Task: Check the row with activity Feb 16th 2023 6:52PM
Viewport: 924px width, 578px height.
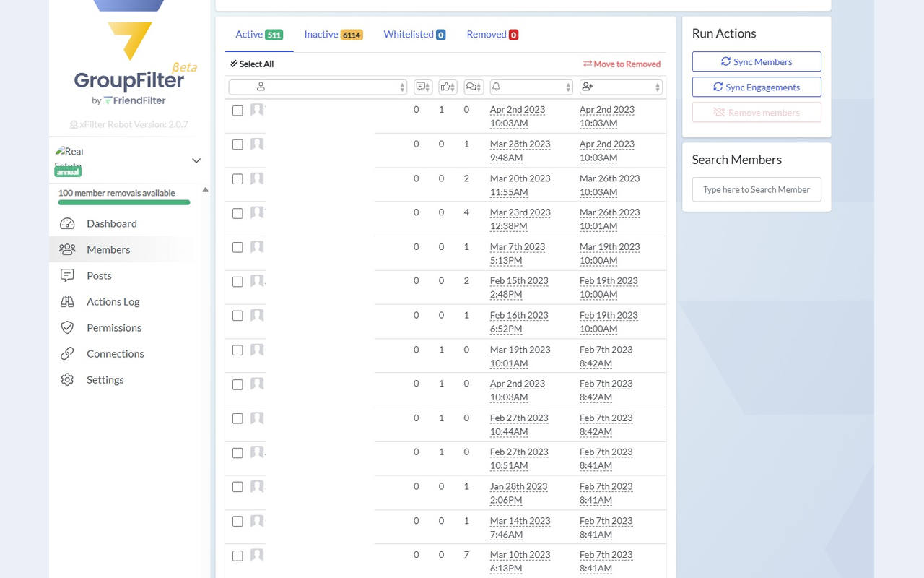Action: tap(237, 316)
